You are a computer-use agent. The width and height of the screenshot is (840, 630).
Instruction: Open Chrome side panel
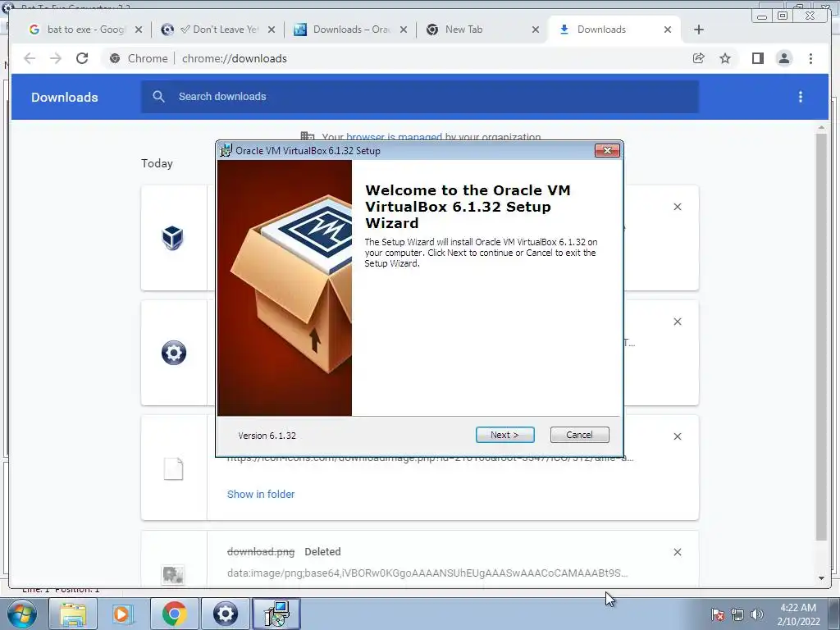[757, 58]
